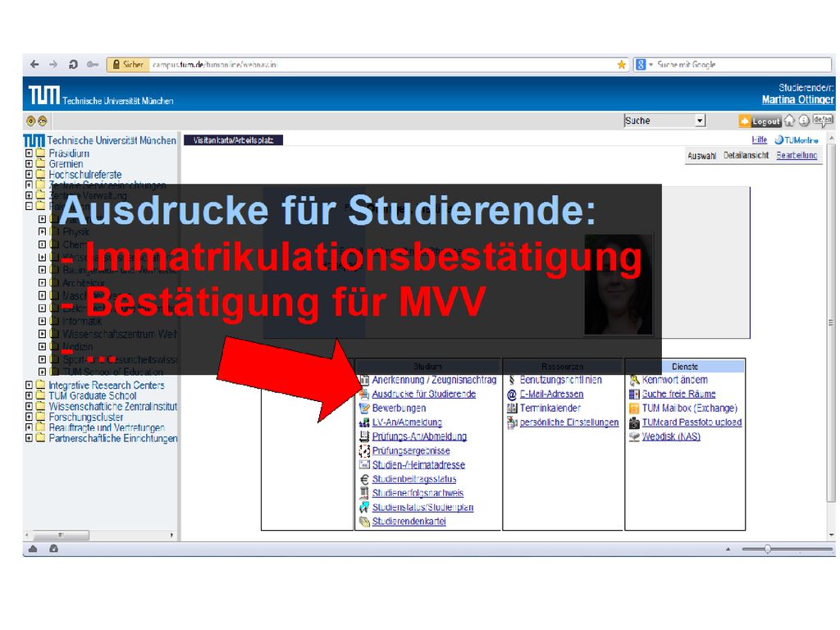The width and height of the screenshot is (840, 630).
Task: Bookmark the page with the star icon
Action: click(x=622, y=65)
